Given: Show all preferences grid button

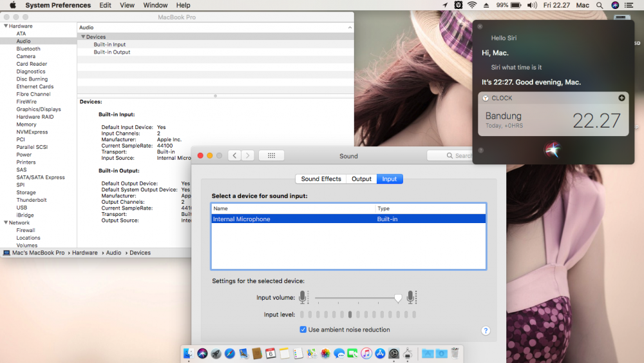Looking at the screenshot, I should [272, 155].
